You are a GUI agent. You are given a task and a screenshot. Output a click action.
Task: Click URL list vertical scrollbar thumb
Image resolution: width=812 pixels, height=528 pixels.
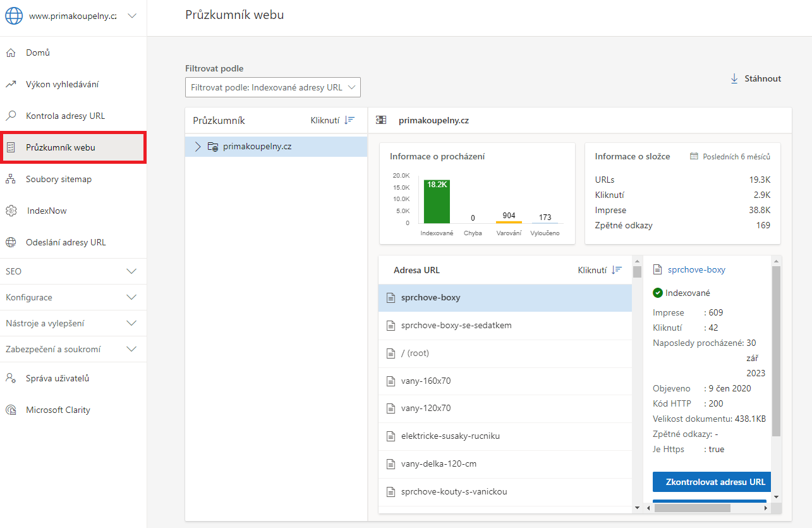coord(638,272)
